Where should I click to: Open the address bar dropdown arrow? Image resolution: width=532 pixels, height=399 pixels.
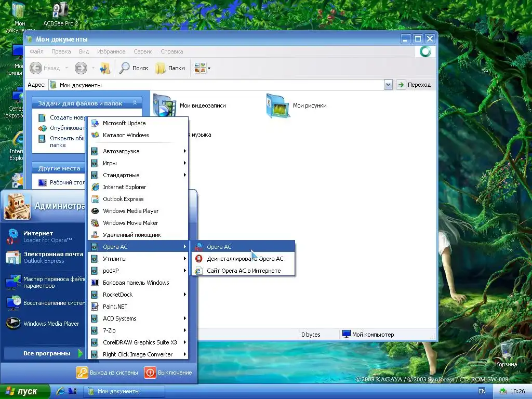[x=388, y=85]
